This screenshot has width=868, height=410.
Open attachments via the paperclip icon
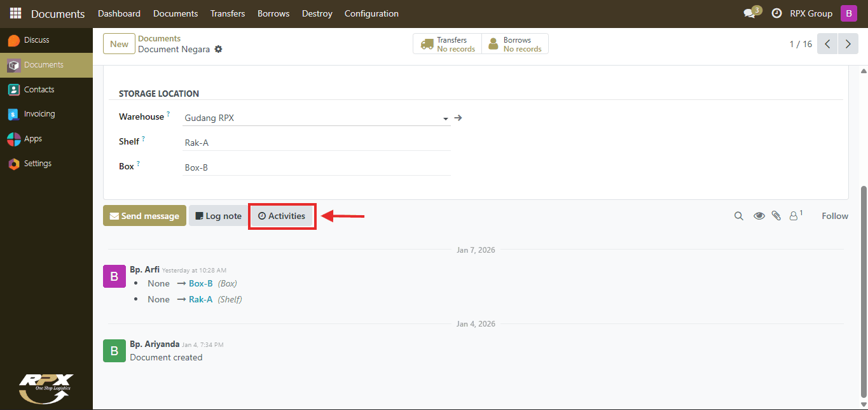[776, 216]
